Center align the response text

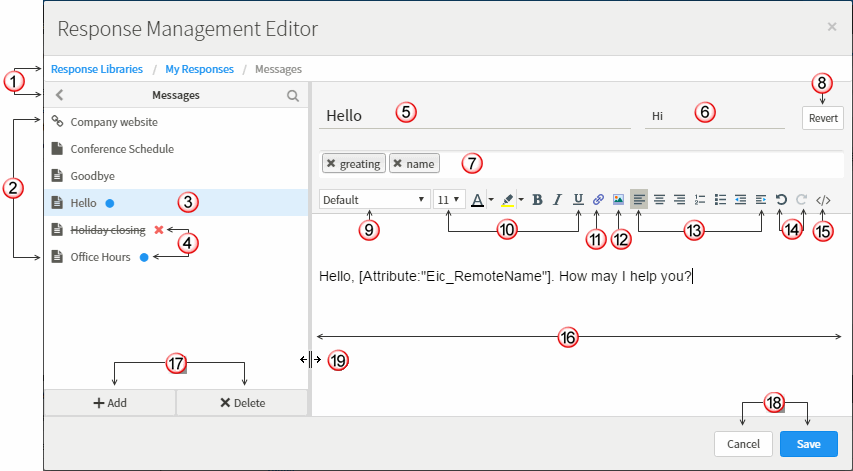pos(659,199)
